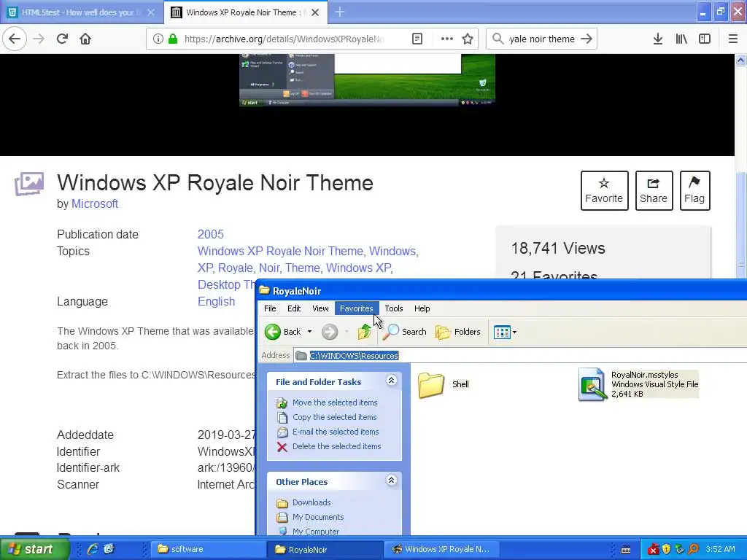Screen dimensions: 747x560
Task: Click the English language link
Action: point(216,301)
